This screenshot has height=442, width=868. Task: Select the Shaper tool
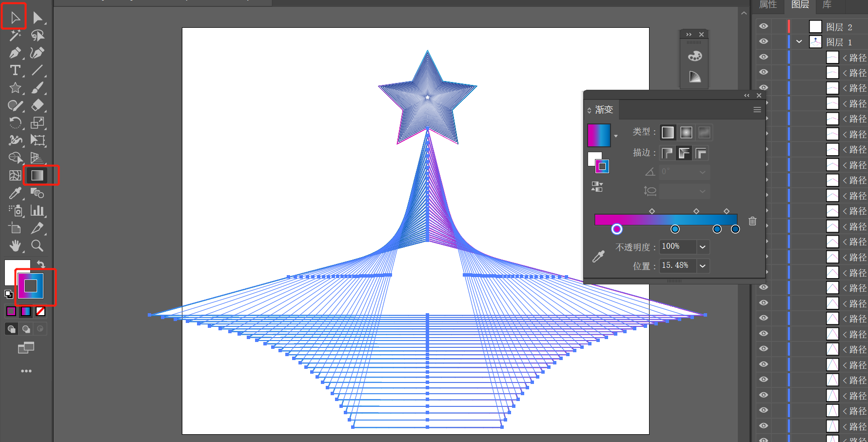pos(15,105)
